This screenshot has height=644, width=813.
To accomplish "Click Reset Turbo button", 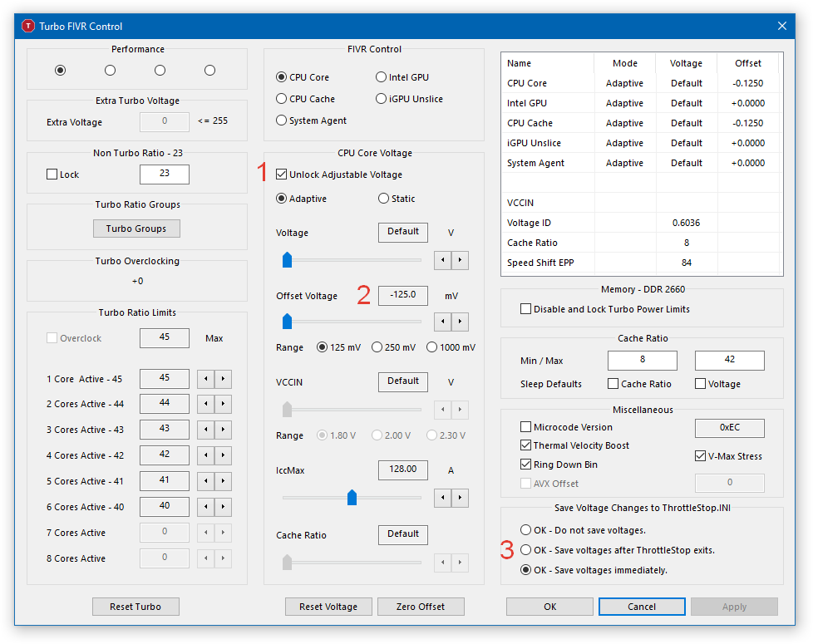I will [135, 606].
